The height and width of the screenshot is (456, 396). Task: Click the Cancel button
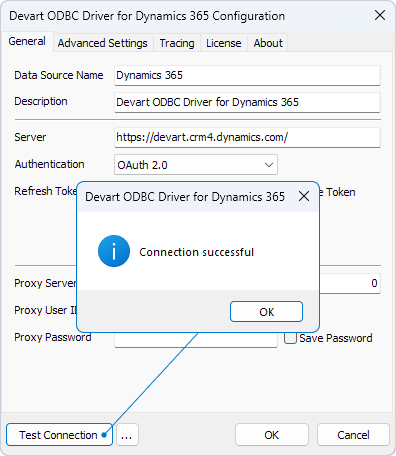click(353, 435)
